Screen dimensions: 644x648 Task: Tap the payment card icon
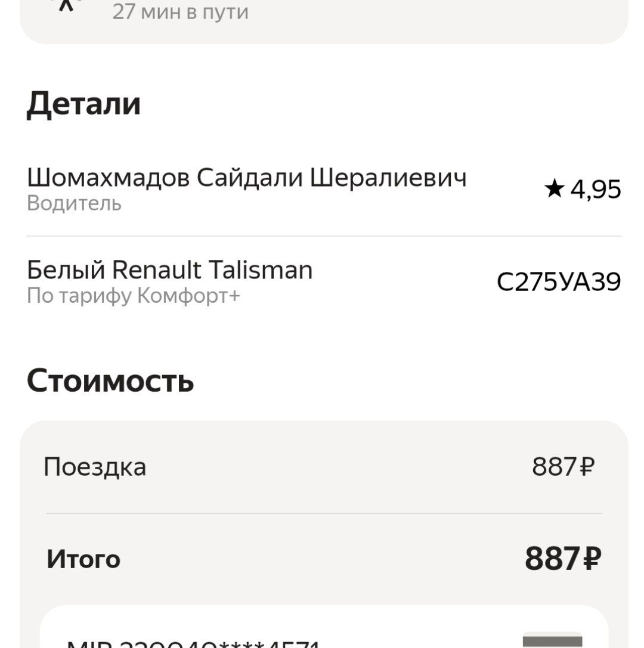(x=552, y=641)
